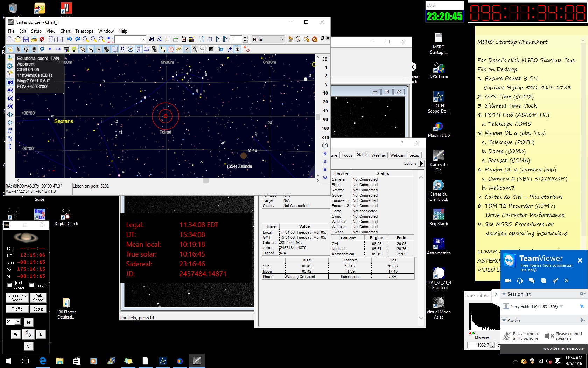Image resolution: width=588 pixels, height=368 pixels.
Task: Click the Minimum value field showing 1952.7
Action: 478,345
